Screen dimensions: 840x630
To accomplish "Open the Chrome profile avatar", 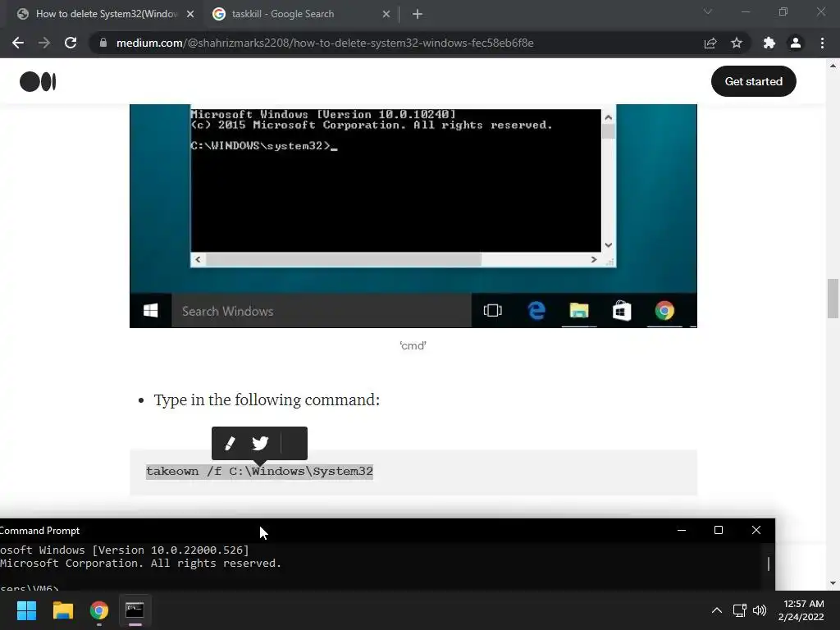I will tap(796, 43).
